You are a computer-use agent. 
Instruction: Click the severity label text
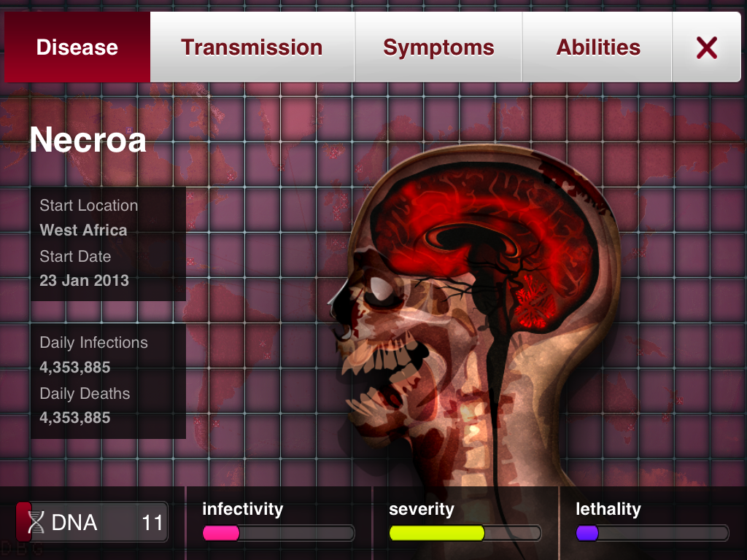click(422, 509)
